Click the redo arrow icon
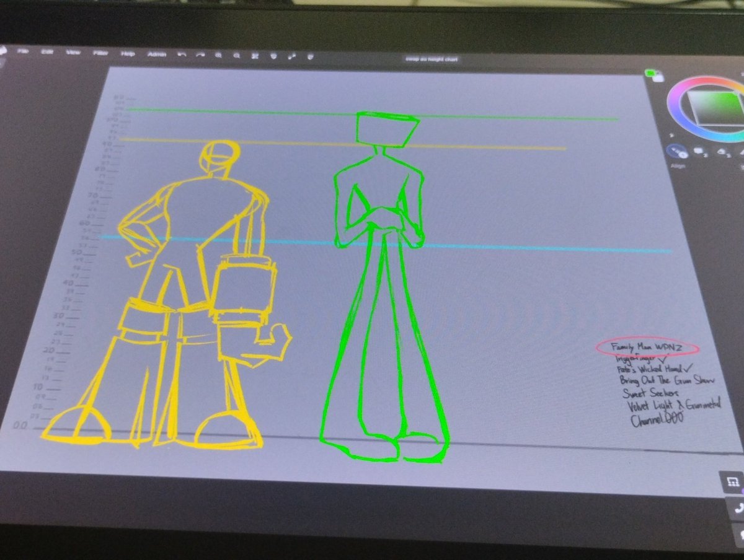Viewport: 744px width, 560px height. [200, 55]
